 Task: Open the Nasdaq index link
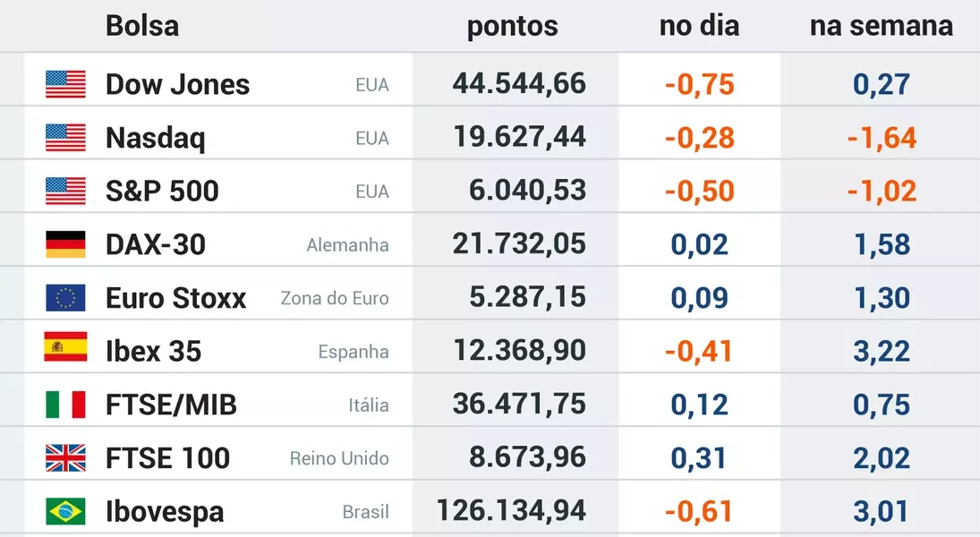[x=155, y=138]
